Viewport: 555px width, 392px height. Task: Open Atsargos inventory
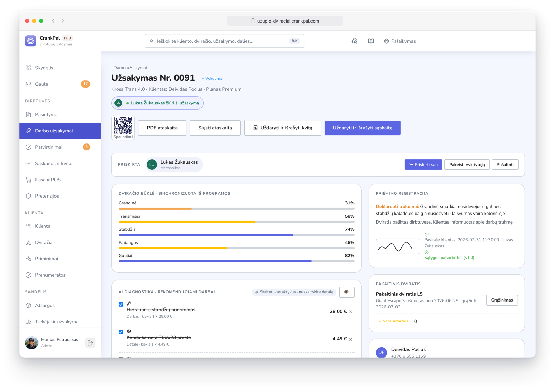(x=60, y=305)
